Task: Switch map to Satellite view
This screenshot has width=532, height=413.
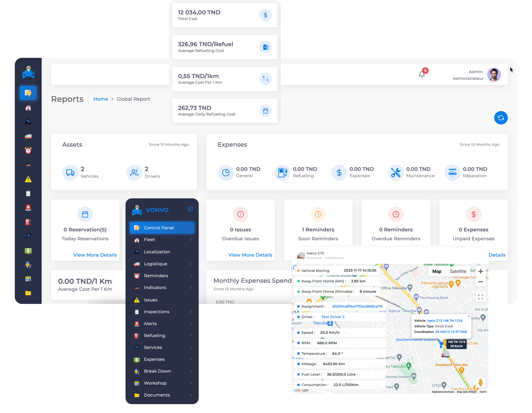Action: [458, 271]
